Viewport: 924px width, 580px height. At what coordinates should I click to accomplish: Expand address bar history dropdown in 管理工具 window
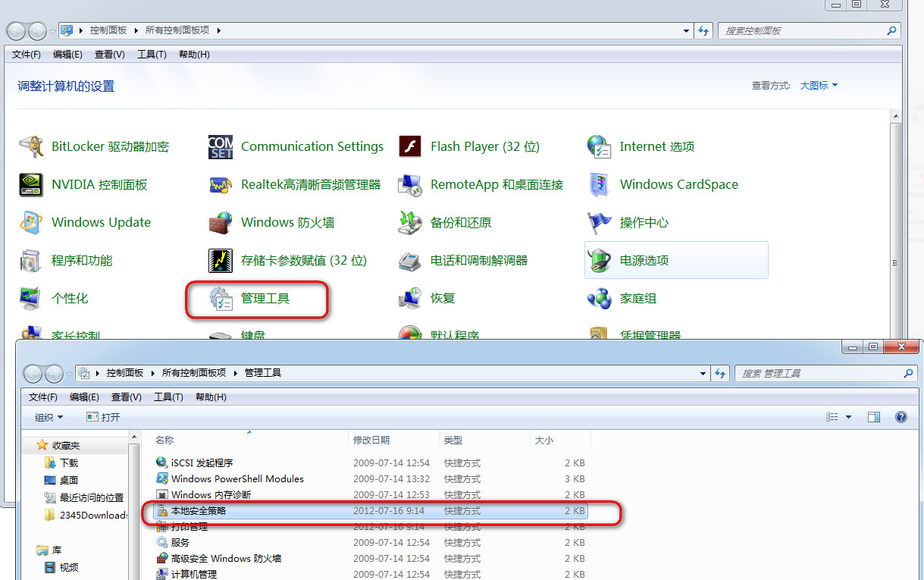(x=703, y=373)
